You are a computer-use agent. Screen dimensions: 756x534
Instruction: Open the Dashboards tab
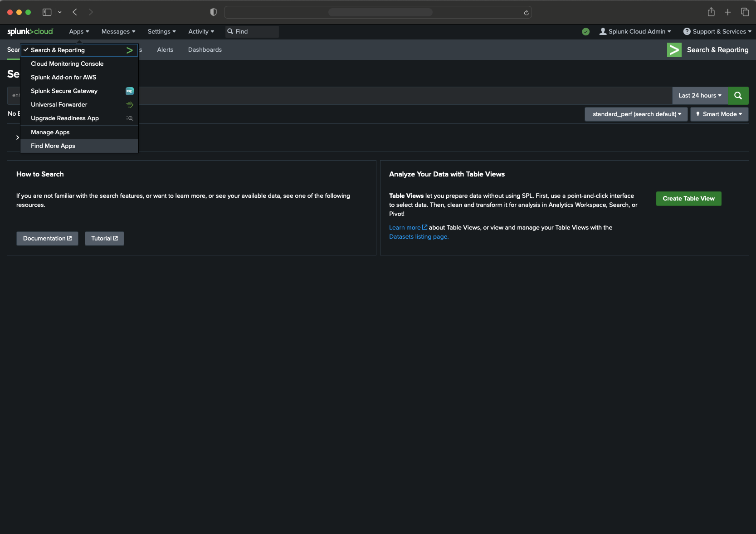[x=205, y=49]
